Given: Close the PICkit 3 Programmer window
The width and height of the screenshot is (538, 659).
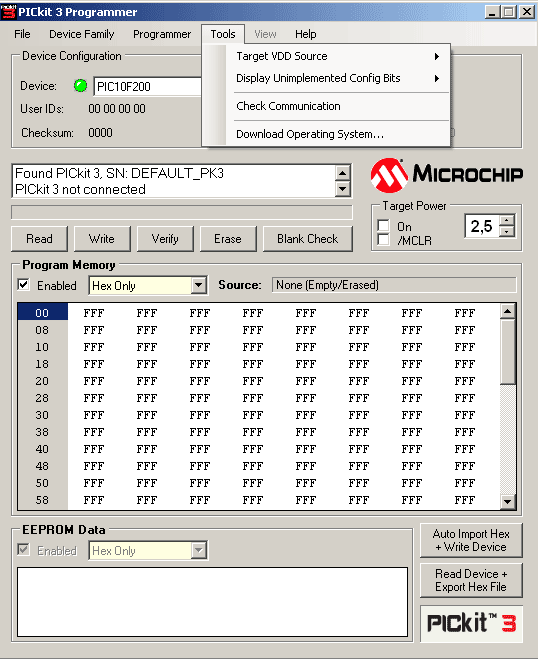Looking at the screenshot, I should pyautogui.click(x=527, y=12).
